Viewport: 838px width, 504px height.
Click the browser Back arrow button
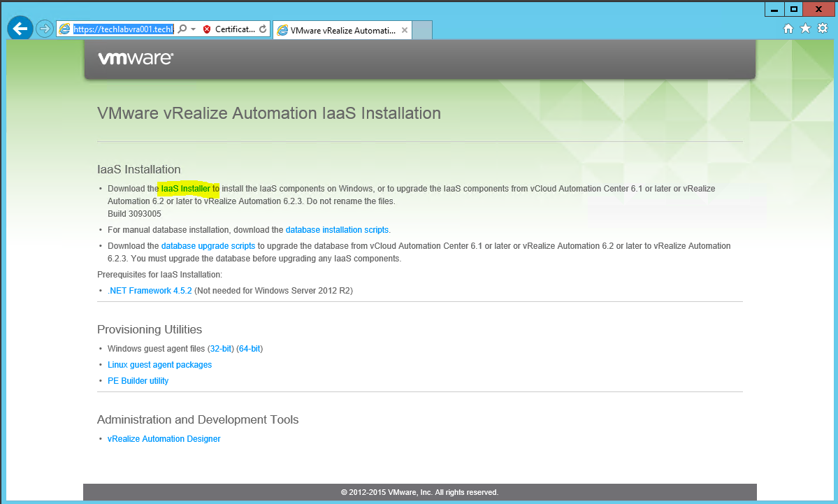[20, 29]
